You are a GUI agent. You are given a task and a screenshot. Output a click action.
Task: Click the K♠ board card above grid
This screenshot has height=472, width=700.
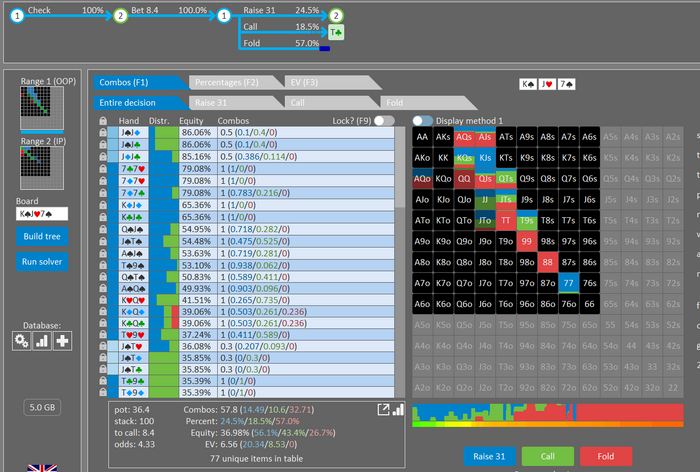(528, 84)
